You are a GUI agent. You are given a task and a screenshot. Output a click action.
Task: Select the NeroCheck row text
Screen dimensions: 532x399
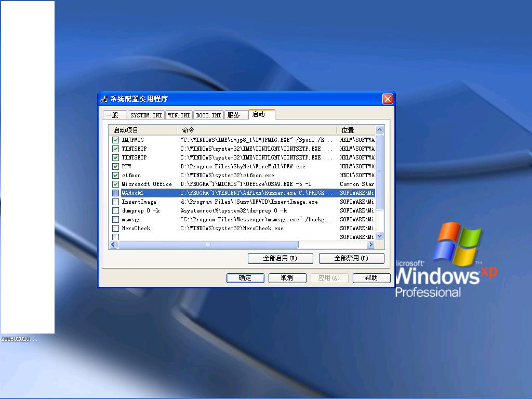tap(136, 228)
